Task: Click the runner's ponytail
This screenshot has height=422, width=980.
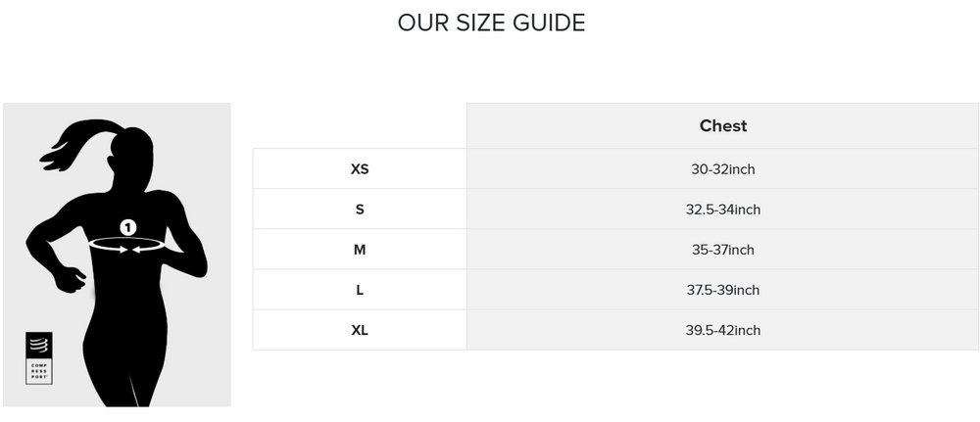Action: point(71,142)
